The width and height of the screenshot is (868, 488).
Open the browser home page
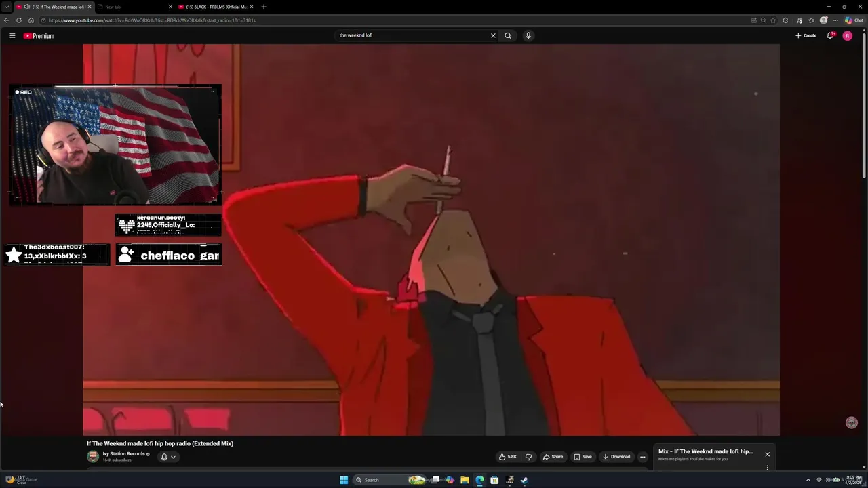pyautogui.click(x=31, y=20)
